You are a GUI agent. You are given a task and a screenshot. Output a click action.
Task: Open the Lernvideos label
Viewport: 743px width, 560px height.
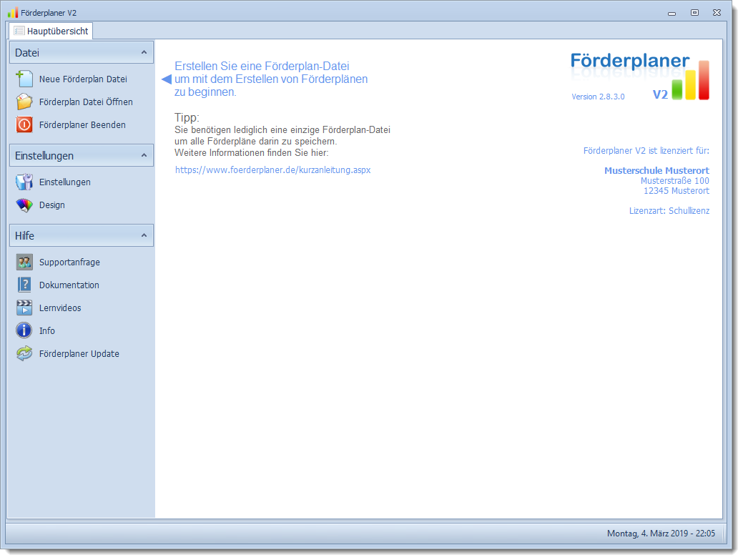tap(60, 308)
